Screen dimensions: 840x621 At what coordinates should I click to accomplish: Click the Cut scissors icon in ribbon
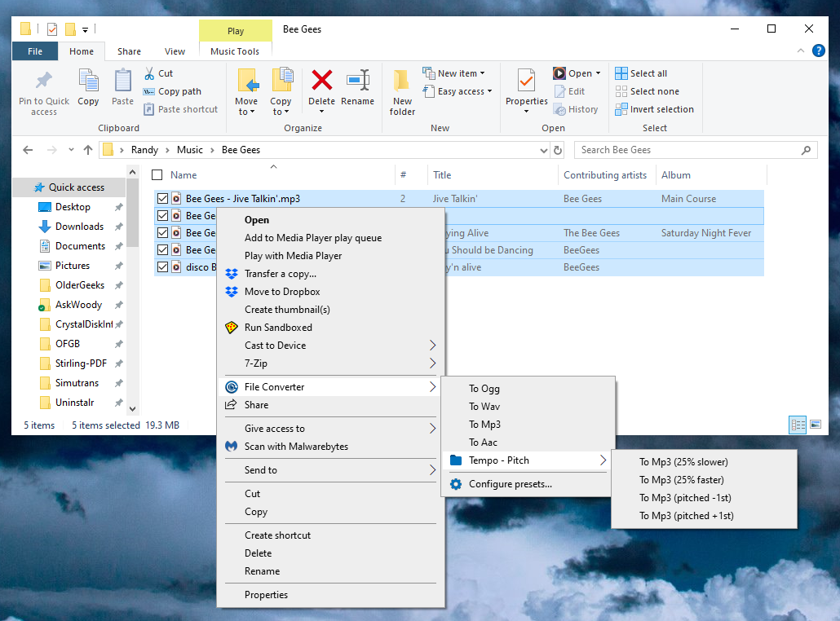[x=149, y=73]
